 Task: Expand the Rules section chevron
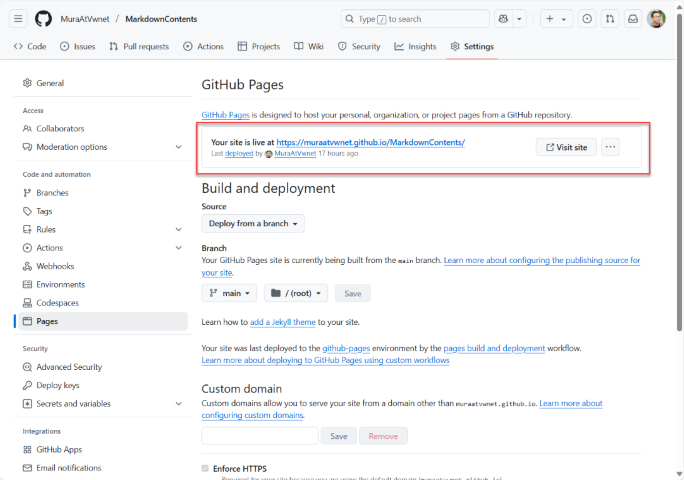(x=178, y=230)
